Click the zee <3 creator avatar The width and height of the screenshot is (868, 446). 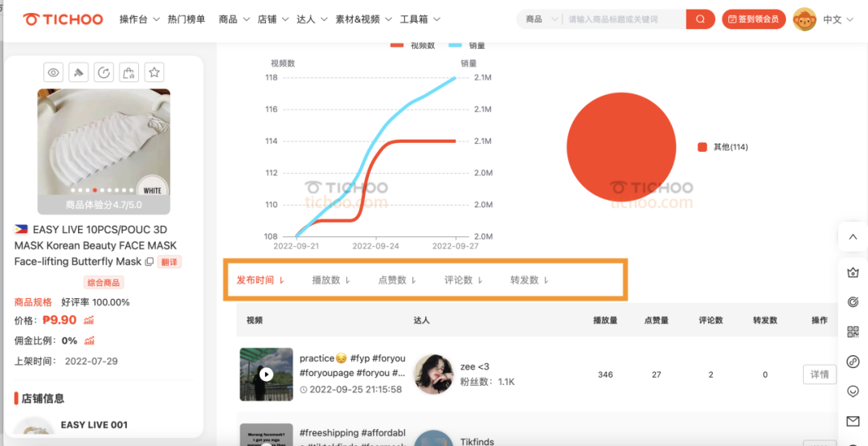[433, 374]
